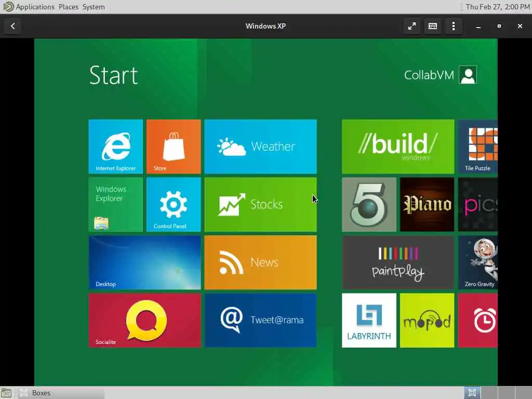532x399 pixels.
Task: Click the CollabVM user avatar
Action: click(x=468, y=75)
